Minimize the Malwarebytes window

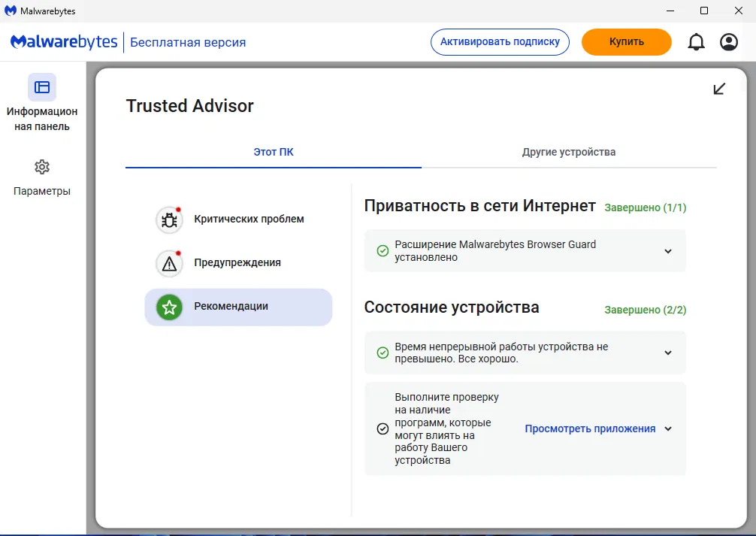pos(670,11)
